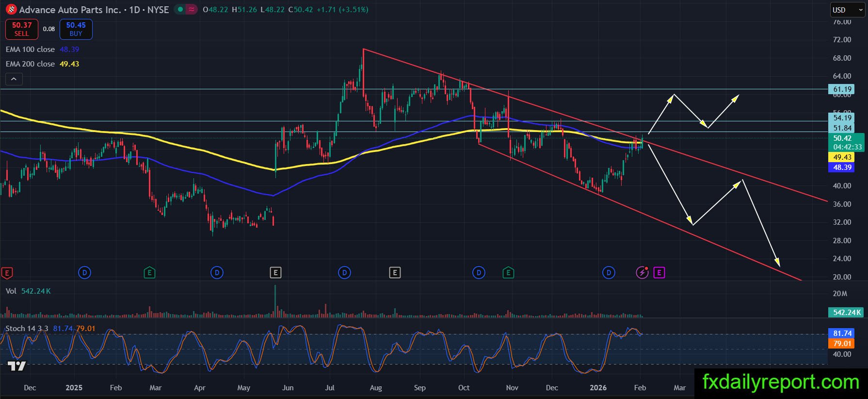The height and width of the screenshot is (399, 868).
Task: Click the pink approximate-equal data icon
Action: [192, 9]
